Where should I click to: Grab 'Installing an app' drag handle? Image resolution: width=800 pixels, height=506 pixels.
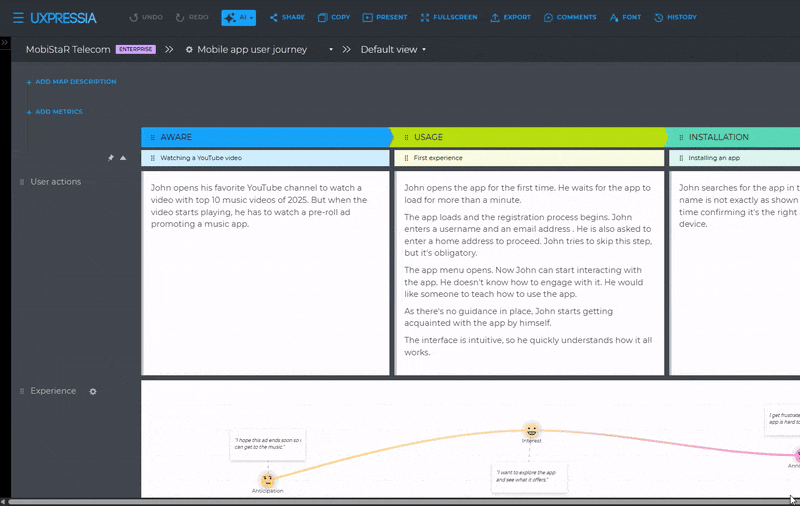point(681,158)
